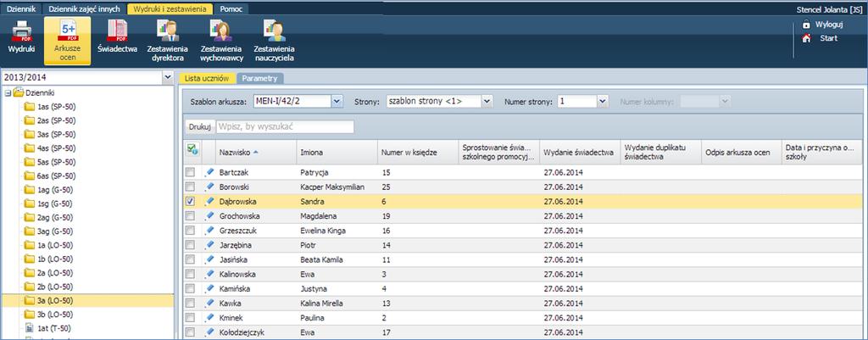Collapse the Dzienniki tree node
Screen dimensions: 868x340
click(x=8, y=93)
